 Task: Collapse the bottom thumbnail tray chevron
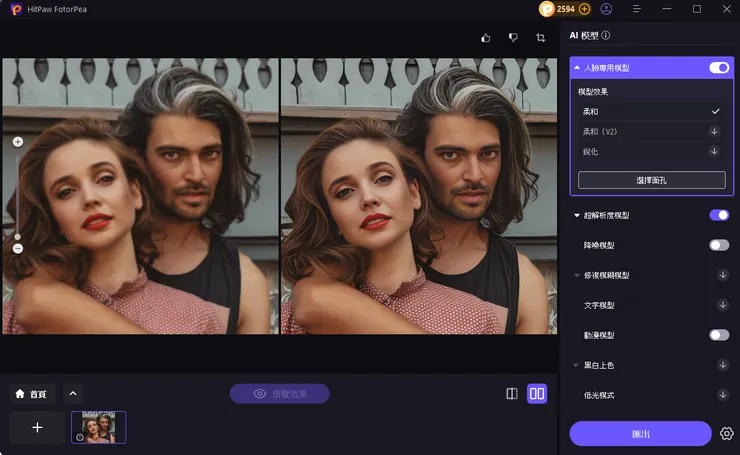pos(73,394)
